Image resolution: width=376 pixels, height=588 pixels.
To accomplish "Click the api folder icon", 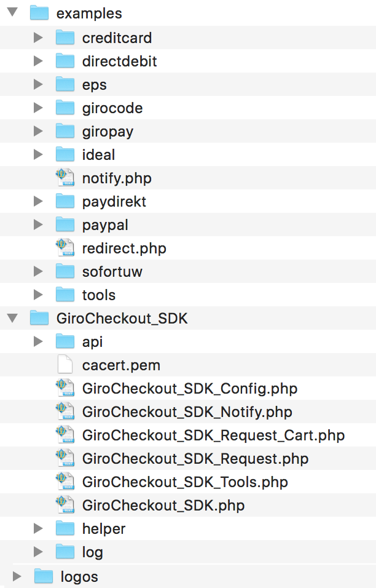I will 64,341.
